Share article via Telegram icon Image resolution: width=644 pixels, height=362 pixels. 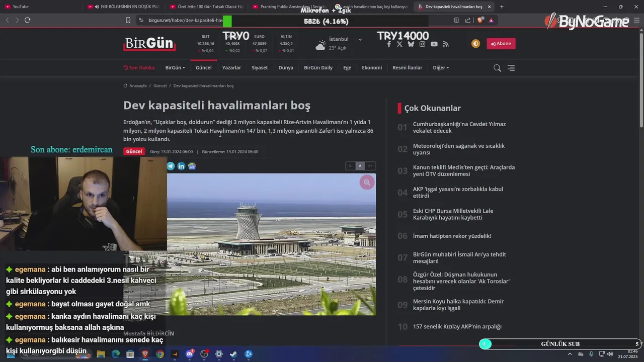coord(171,166)
